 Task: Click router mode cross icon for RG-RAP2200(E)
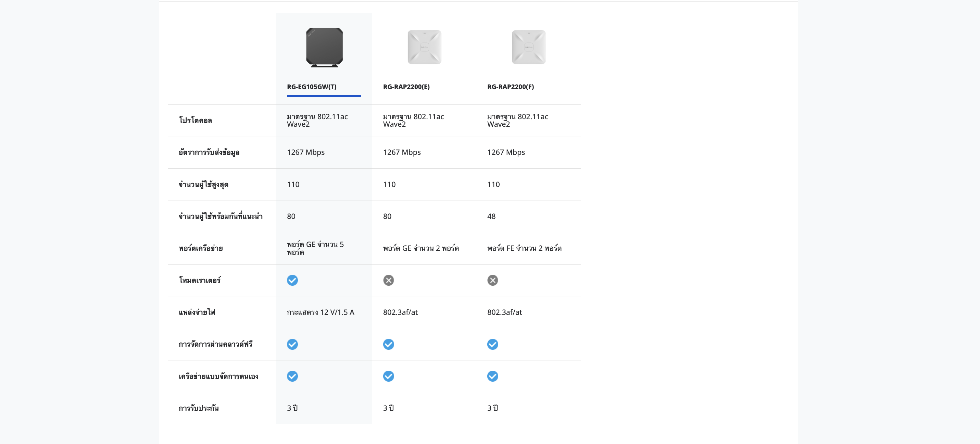388,280
